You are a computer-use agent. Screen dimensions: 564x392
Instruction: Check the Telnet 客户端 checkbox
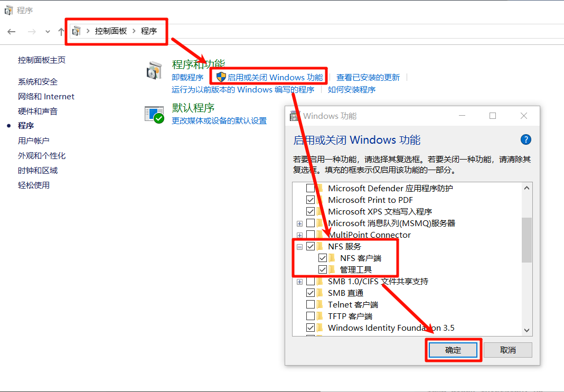[x=311, y=304]
